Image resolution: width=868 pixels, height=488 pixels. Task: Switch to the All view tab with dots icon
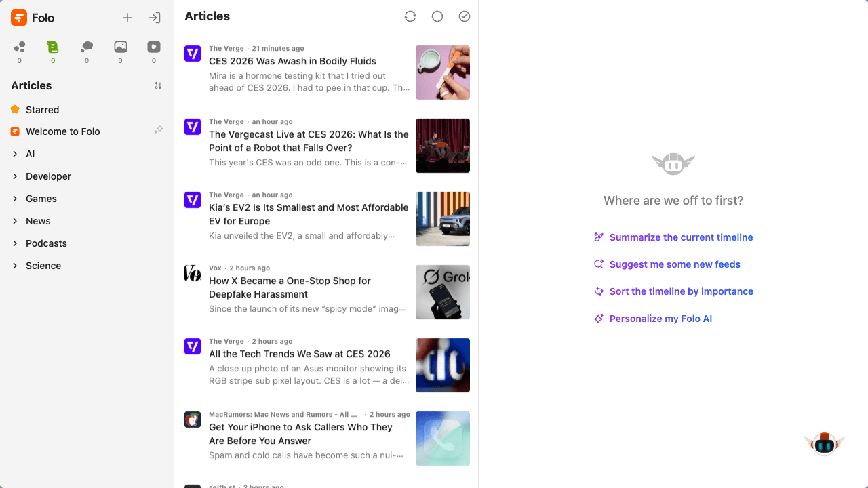(x=20, y=52)
